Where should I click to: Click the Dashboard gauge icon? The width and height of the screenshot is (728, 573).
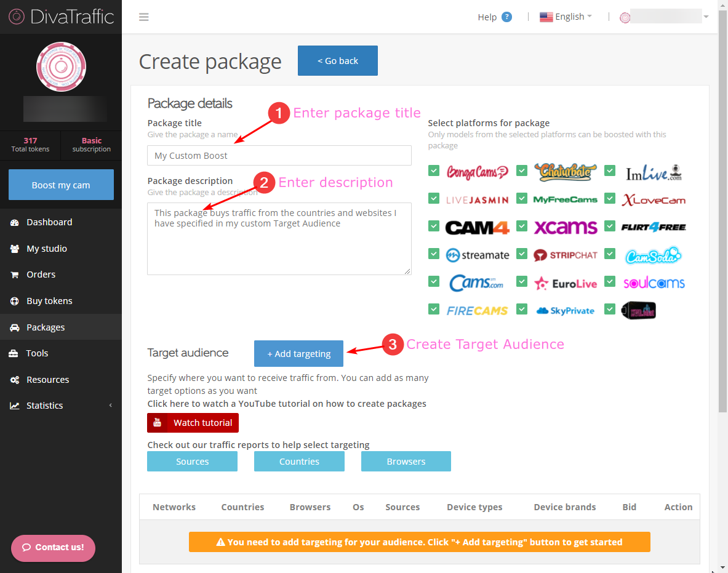point(15,222)
